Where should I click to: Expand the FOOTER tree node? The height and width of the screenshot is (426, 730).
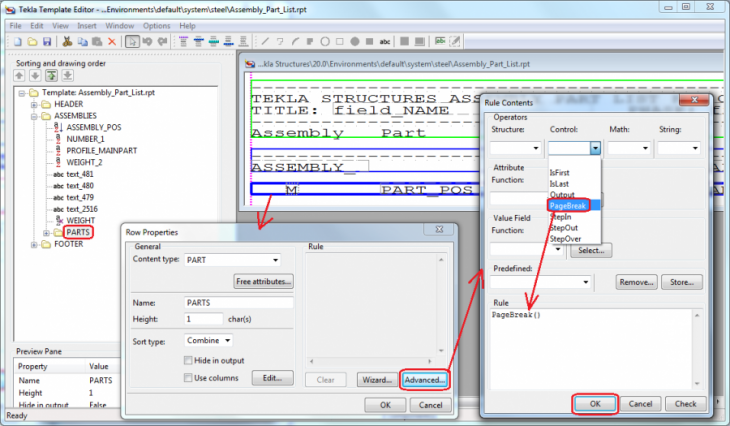(34, 244)
